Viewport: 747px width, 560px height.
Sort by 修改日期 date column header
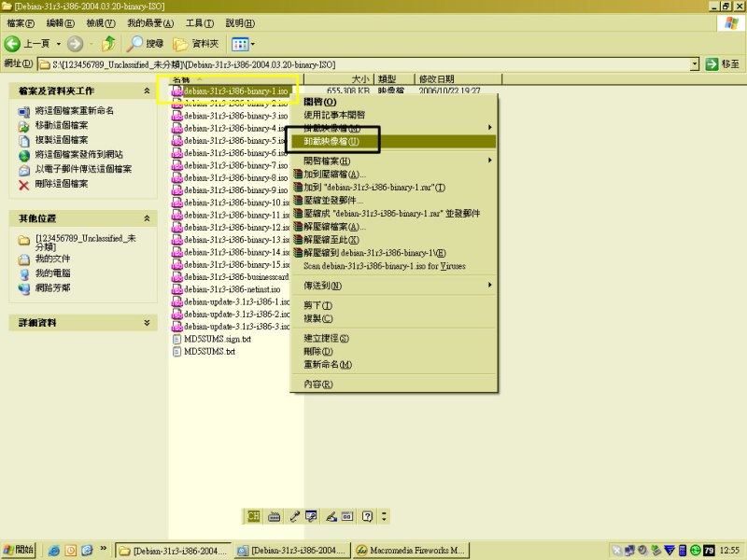[x=458, y=79]
